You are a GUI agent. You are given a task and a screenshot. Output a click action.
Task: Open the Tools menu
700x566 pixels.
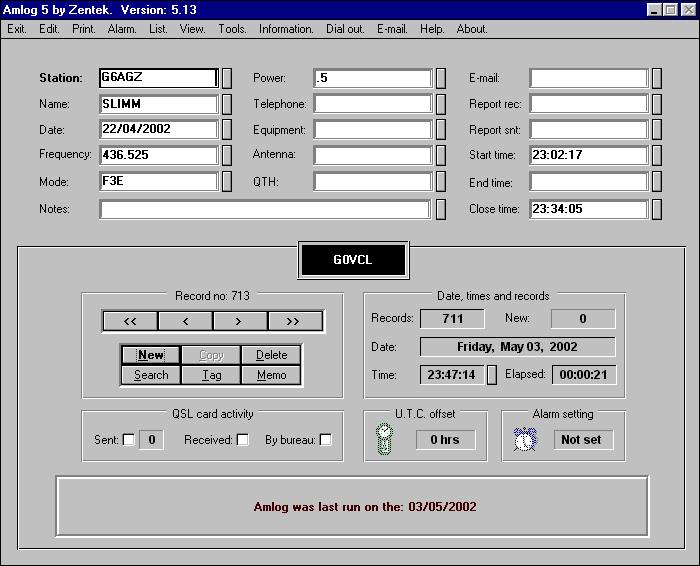point(232,29)
